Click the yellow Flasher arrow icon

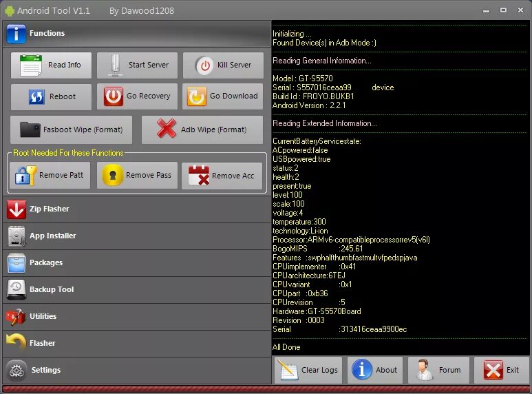coord(16,342)
